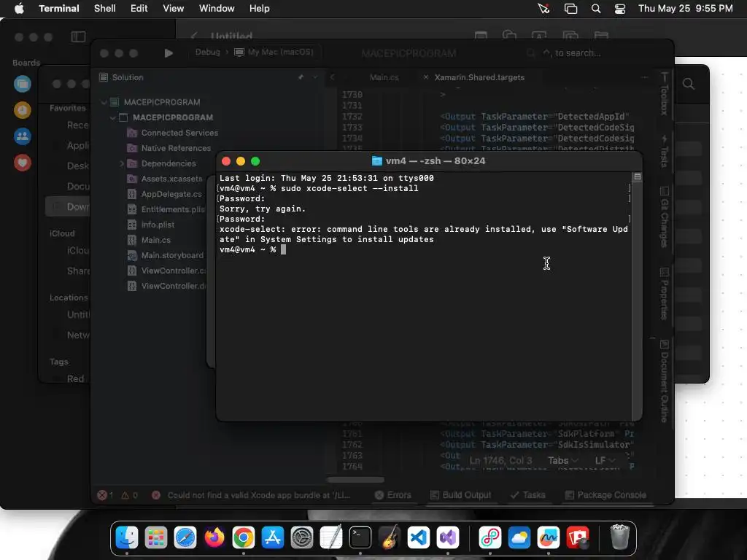Toggle the sidebar in the Freeform window

point(78,36)
